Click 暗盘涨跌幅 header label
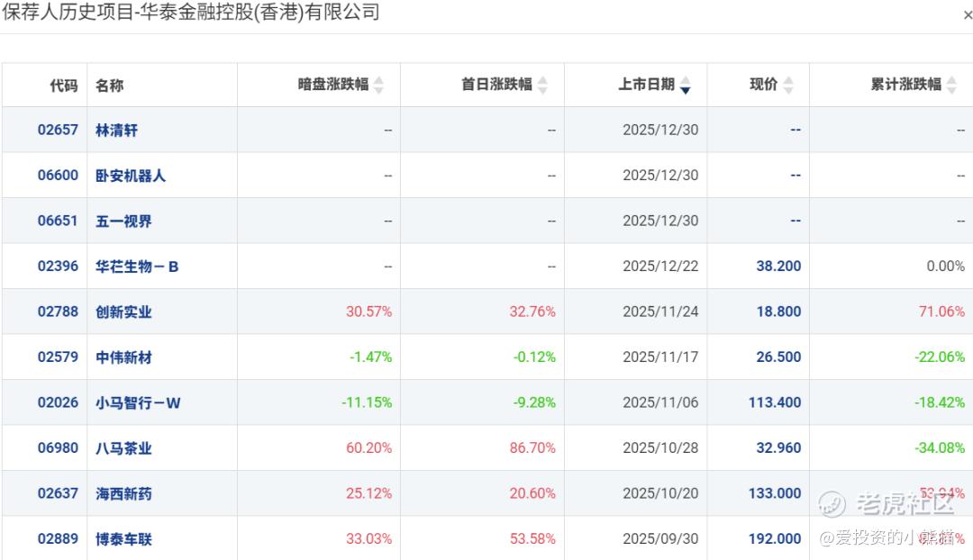The width and height of the screenshot is (973, 560). click(x=333, y=85)
